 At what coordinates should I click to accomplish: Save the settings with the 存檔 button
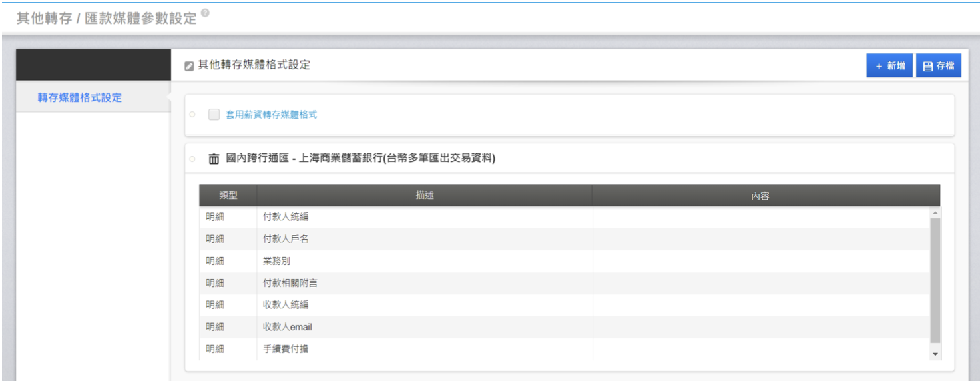tap(939, 66)
